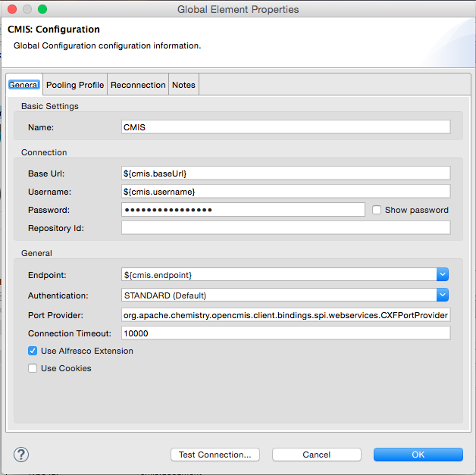Select the General tab
Viewport: 476px width, 475px height.
(x=23, y=85)
